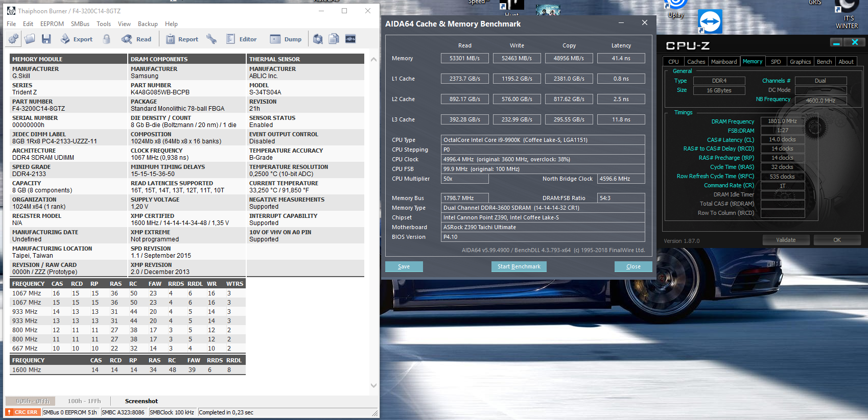Open the Help menu in Thaiphoon Burner
This screenshot has height=420, width=868.
172,24
